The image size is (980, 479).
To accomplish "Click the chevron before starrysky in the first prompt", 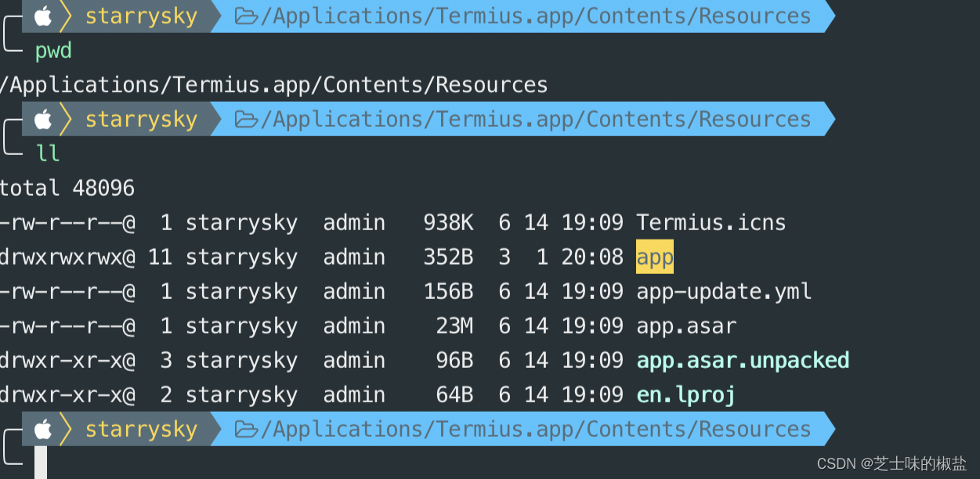I will 67,16.
